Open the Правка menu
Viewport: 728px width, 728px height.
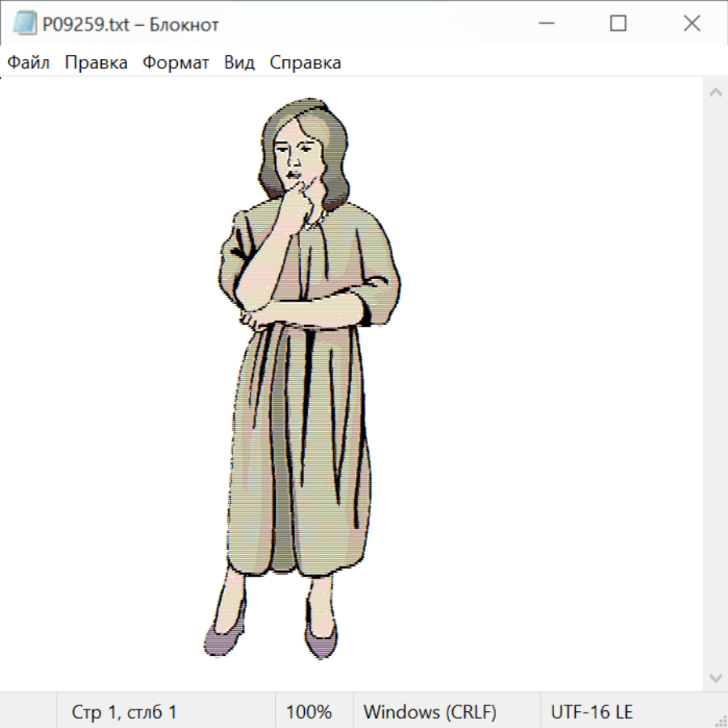(x=96, y=63)
